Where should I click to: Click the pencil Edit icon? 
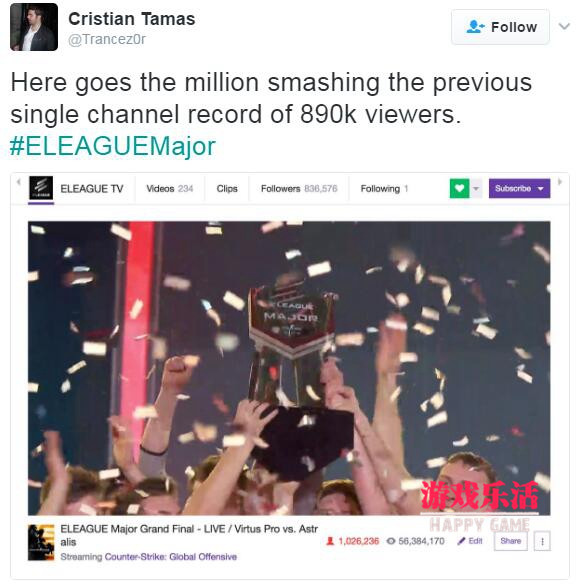tap(462, 541)
